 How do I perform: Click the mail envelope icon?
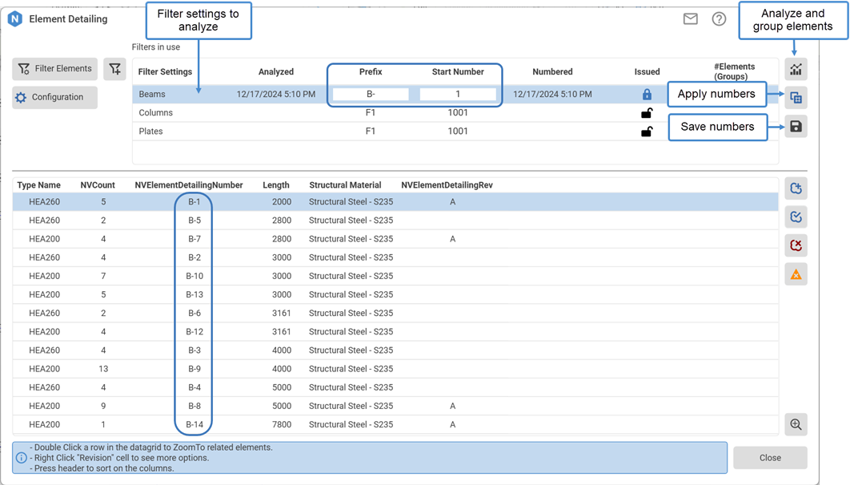click(690, 19)
